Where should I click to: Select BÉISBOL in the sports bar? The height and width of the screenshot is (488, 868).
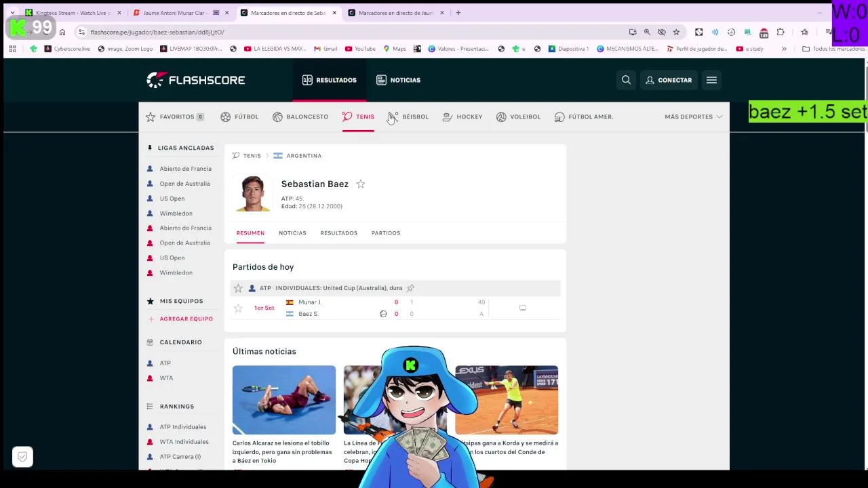click(x=409, y=117)
